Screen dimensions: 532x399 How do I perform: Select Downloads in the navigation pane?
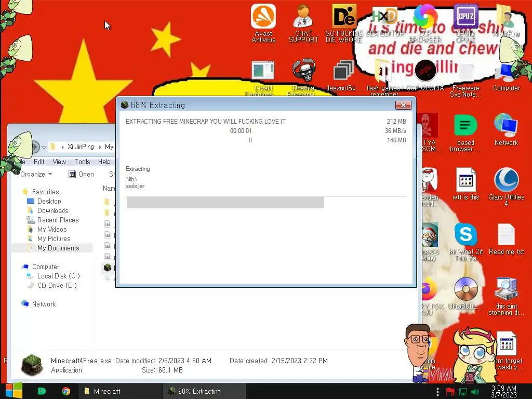pyautogui.click(x=48, y=211)
